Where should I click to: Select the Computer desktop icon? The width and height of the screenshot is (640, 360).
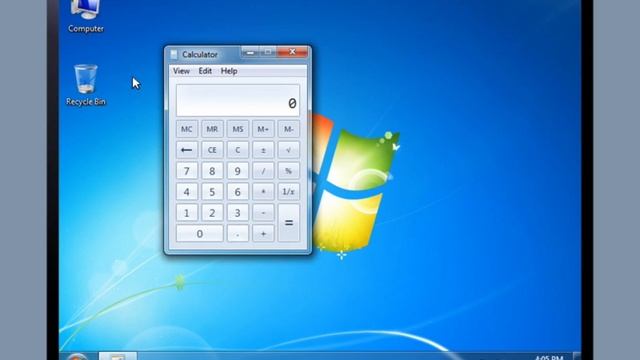pyautogui.click(x=86, y=16)
